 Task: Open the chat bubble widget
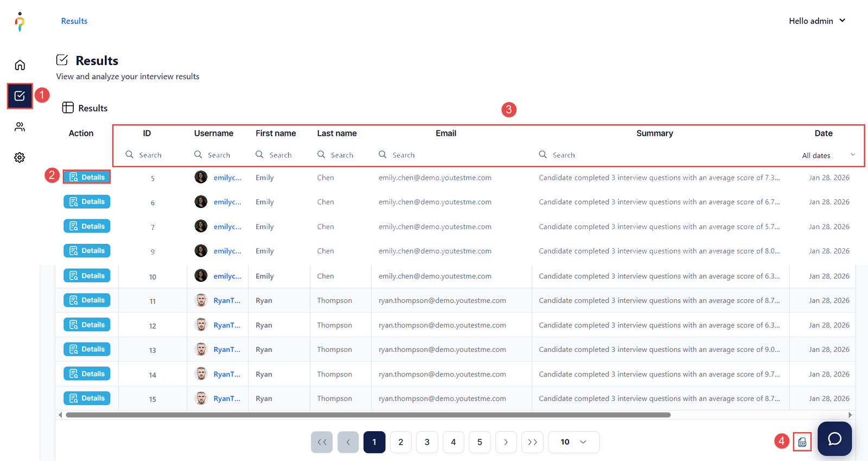pyautogui.click(x=834, y=439)
